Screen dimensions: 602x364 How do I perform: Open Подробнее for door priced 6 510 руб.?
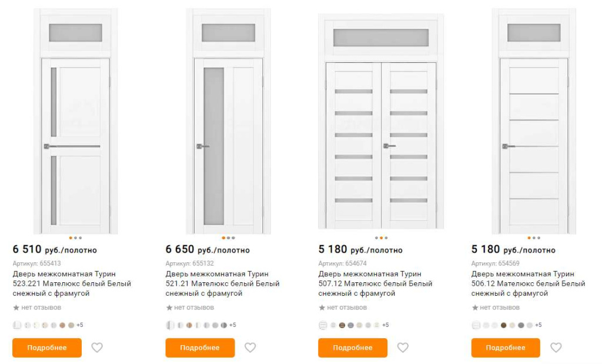coord(47,348)
